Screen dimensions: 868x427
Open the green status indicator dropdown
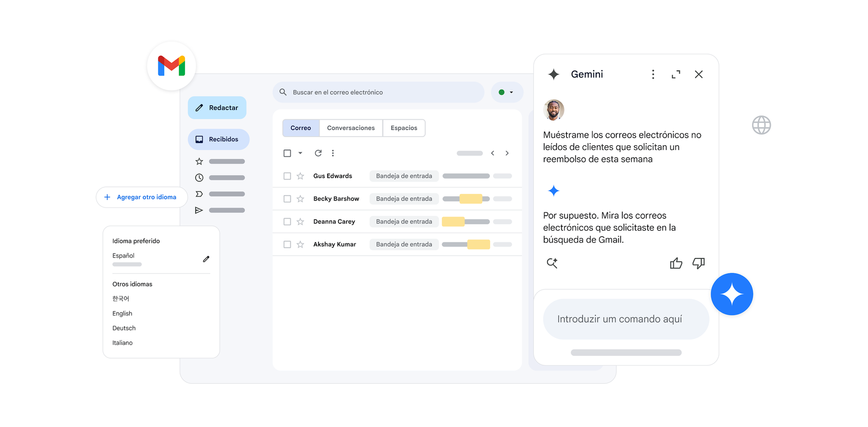pyautogui.click(x=507, y=92)
